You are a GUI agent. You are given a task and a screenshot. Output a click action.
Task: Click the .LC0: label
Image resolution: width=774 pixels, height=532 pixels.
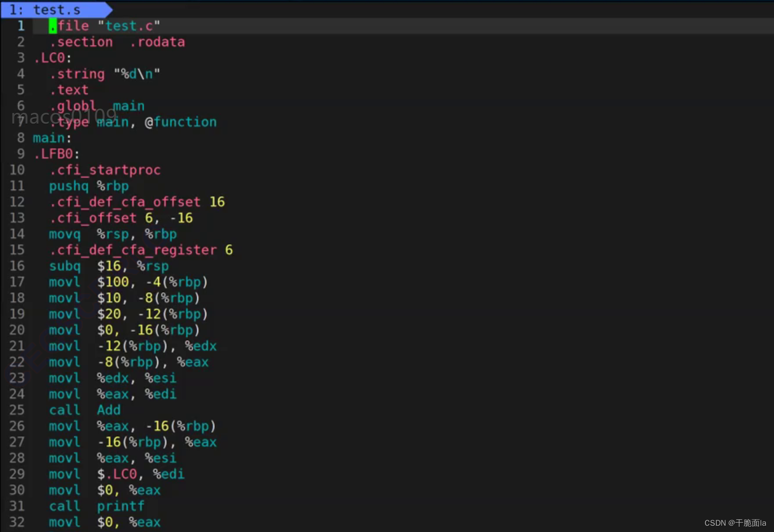coord(52,58)
